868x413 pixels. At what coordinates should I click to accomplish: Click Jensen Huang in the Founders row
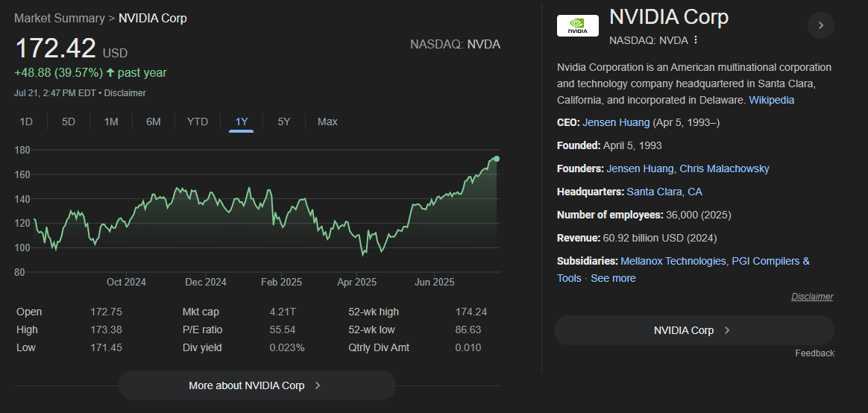coord(640,169)
